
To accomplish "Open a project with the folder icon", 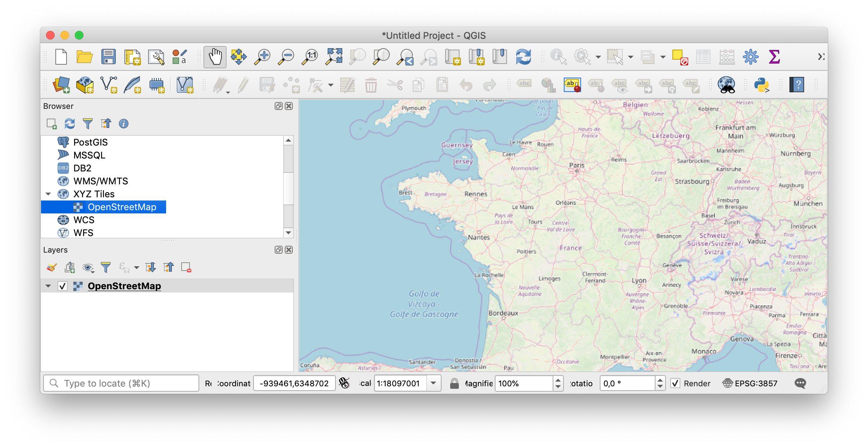I will (x=84, y=57).
